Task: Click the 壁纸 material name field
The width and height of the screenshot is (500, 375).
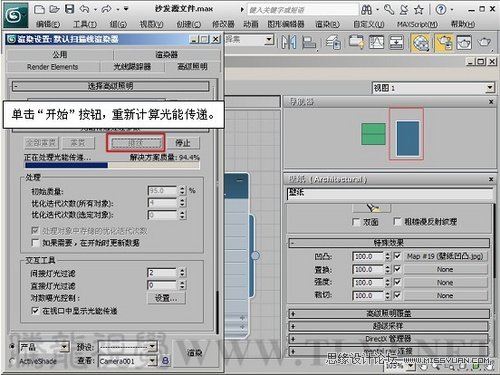Action: pos(389,194)
